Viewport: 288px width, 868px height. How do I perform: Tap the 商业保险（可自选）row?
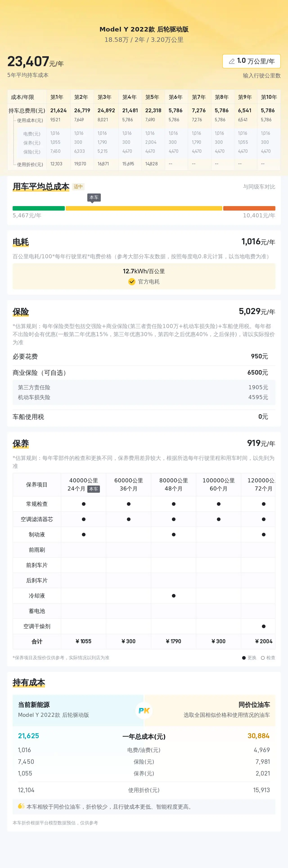click(x=144, y=372)
